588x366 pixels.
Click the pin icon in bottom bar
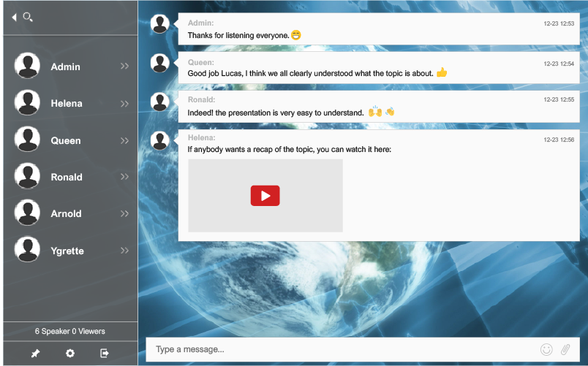pos(35,354)
